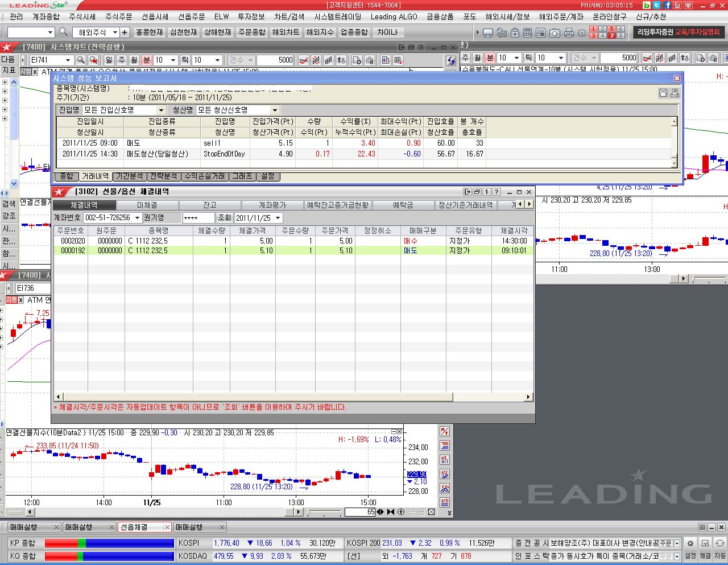Viewport: 728px width, 565px height.
Task: Toggle the 틱 tick period in the left chart
Action: tap(185, 60)
